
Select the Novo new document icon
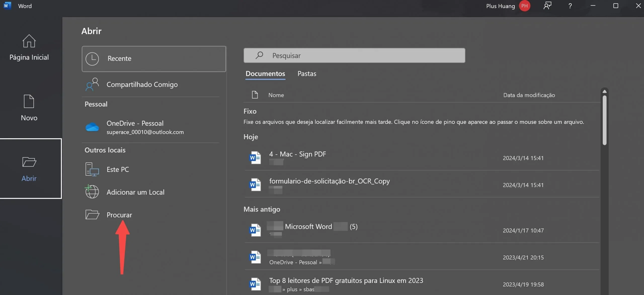pos(29,102)
